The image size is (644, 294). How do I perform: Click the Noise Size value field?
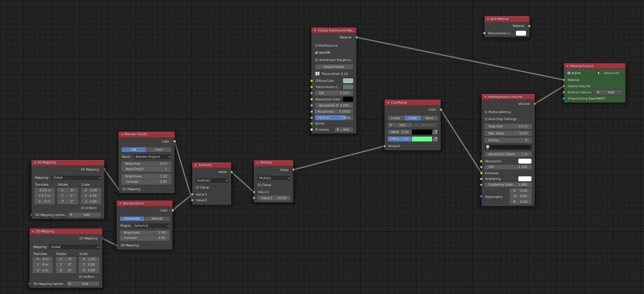(146, 164)
